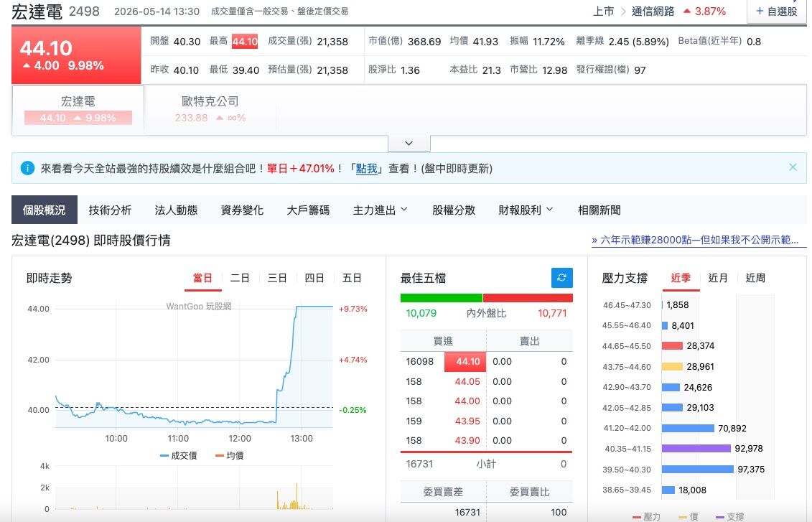Switch chart to 五日 range

coord(352,279)
